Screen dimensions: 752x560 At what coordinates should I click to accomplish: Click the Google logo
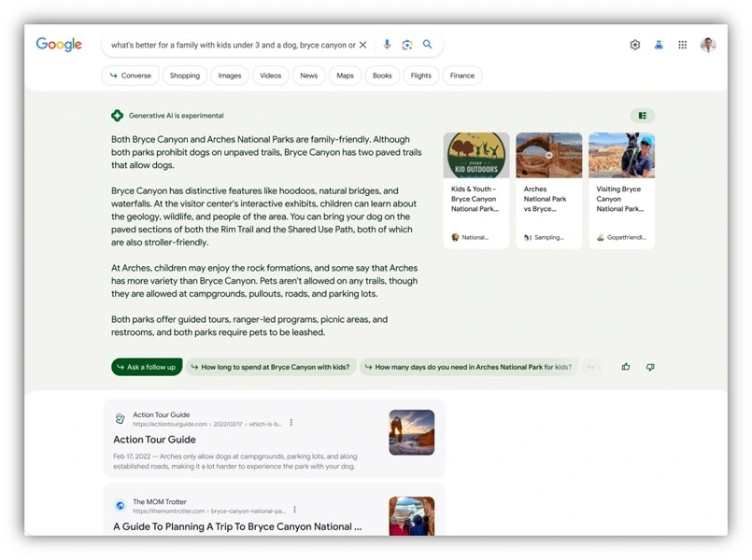(x=59, y=45)
